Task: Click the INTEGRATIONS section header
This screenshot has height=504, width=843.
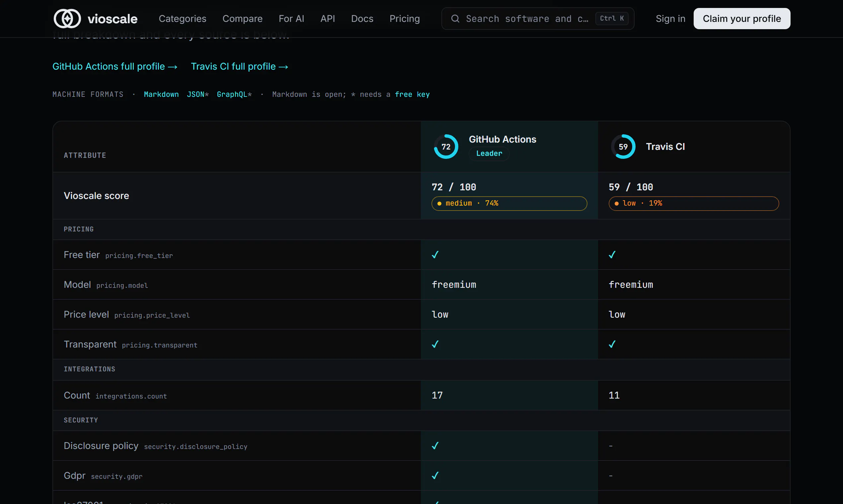Action: tap(89, 369)
